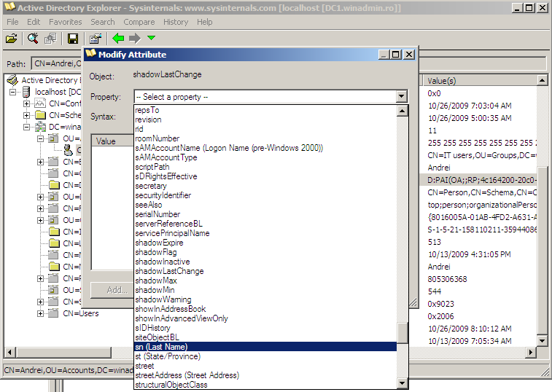Screen dimensions: 552x392
Task: Open the File menu
Action: click(12, 22)
